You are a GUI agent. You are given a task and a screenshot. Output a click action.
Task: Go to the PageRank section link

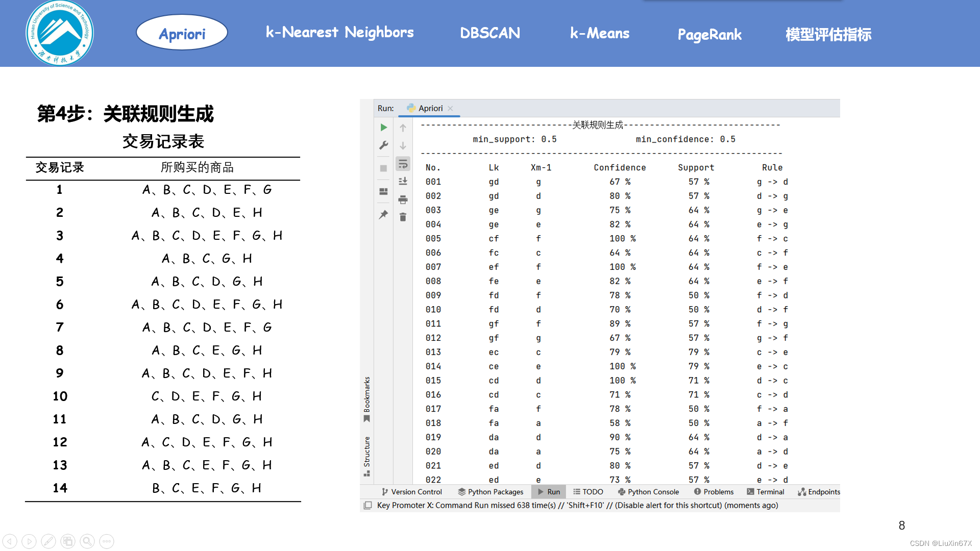709,35
